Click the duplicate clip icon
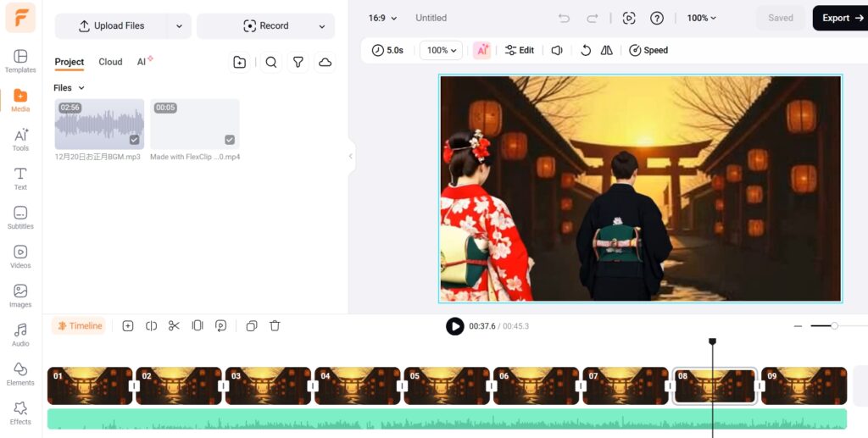 [x=252, y=326]
